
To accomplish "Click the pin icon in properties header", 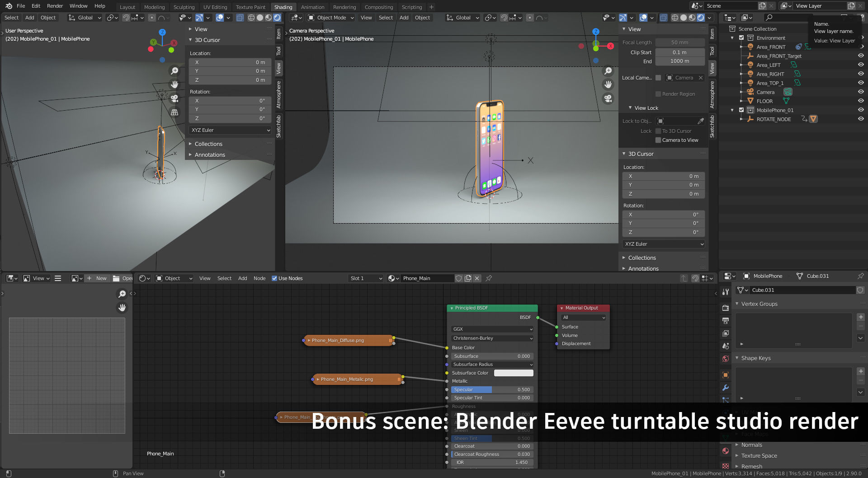I will (x=860, y=276).
